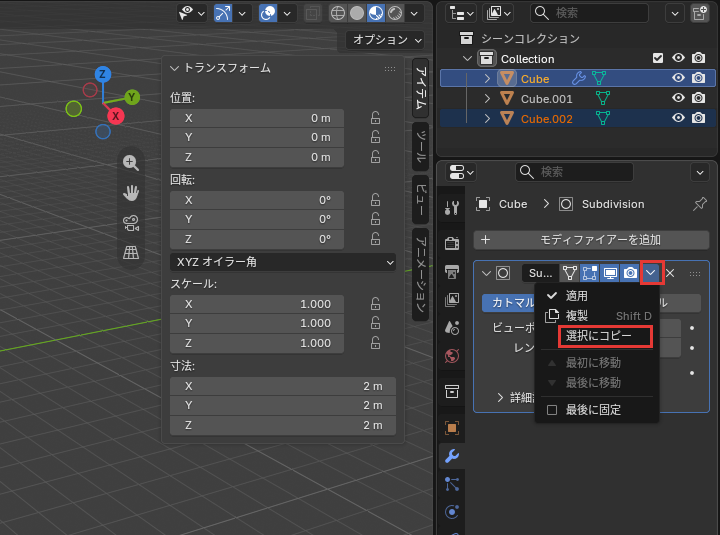Select solid viewport shading
This screenshot has width=720, height=535.
(x=357, y=13)
